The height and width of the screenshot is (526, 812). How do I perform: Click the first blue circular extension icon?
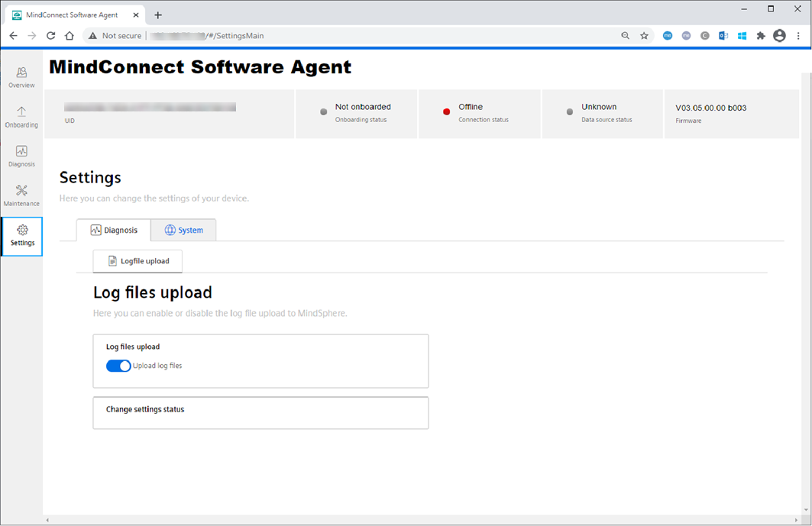coord(668,36)
